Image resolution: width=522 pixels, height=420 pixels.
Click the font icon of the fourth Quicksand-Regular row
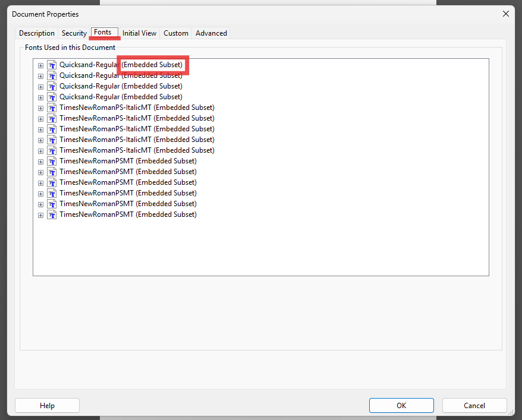pyautogui.click(x=52, y=97)
